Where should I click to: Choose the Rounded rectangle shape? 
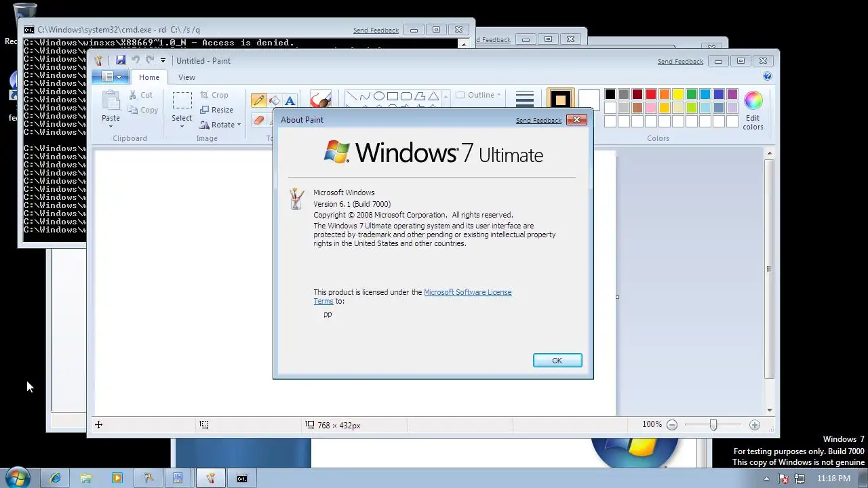coord(406,96)
